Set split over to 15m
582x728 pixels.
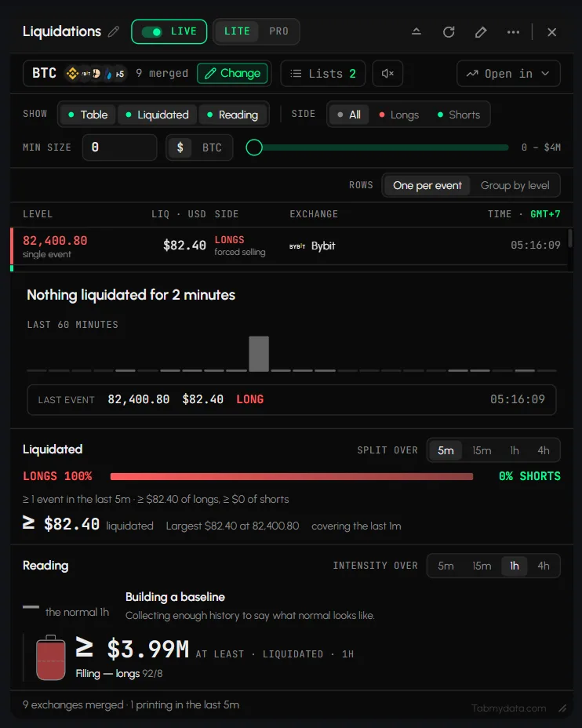482,450
